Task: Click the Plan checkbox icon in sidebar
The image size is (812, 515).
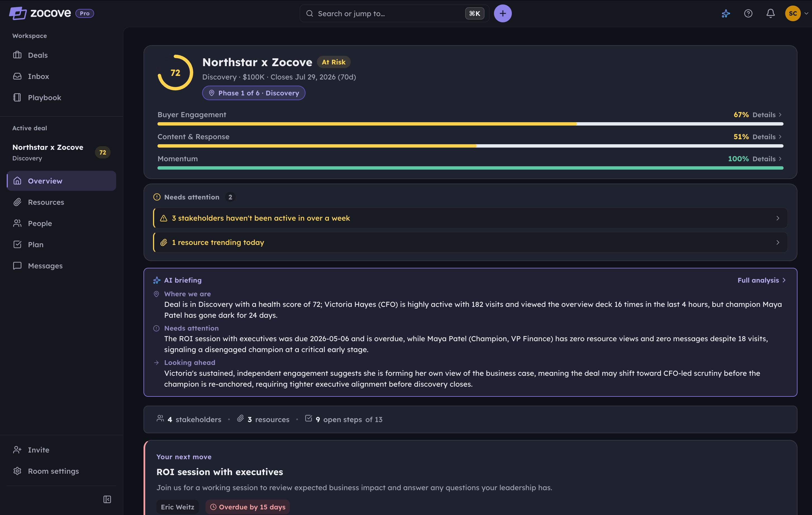Action: (x=17, y=245)
